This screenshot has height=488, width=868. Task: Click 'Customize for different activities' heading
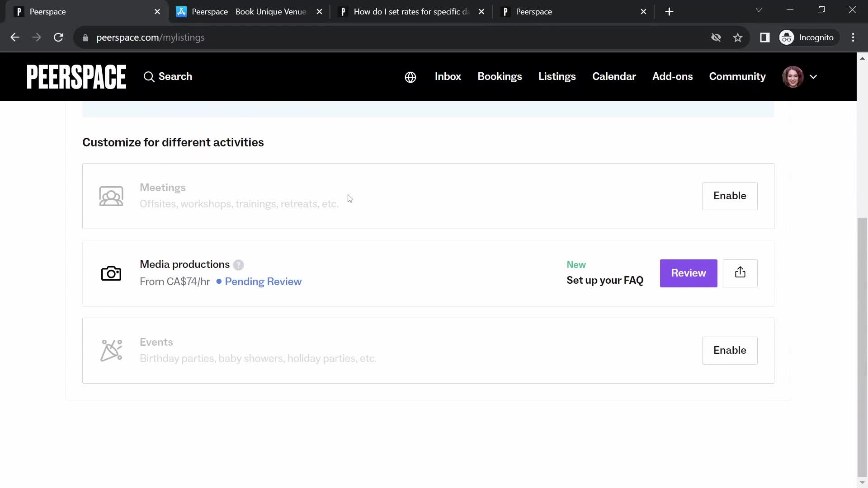(x=173, y=142)
